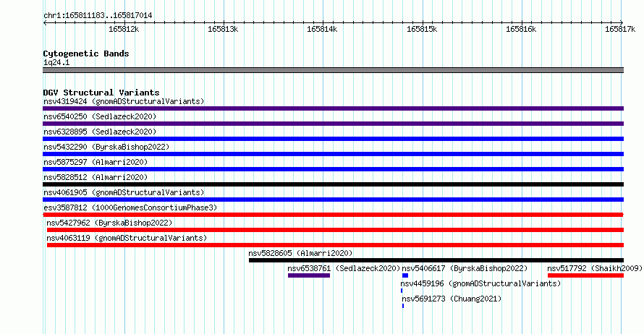The height and width of the screenshot is (334, 644).
Task: Open the nsv5691273 (Chuang2021) label
Action: pyautogui.click(x=452, y=299)
